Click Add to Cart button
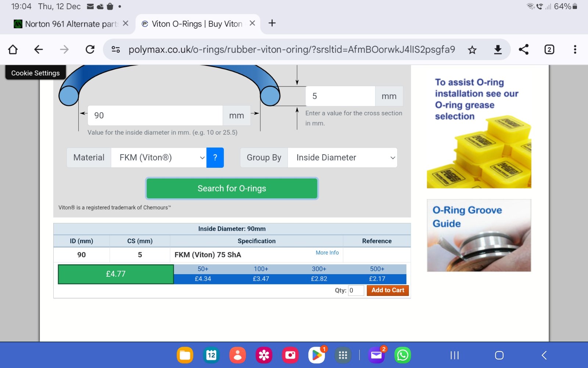Screen dimensions: 588x368 point(387,290)
